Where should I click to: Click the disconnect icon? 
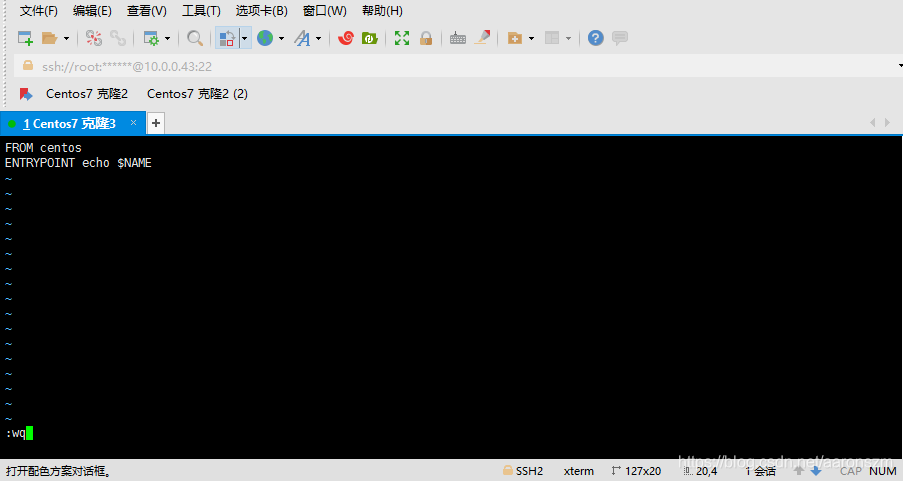point(94,38)
